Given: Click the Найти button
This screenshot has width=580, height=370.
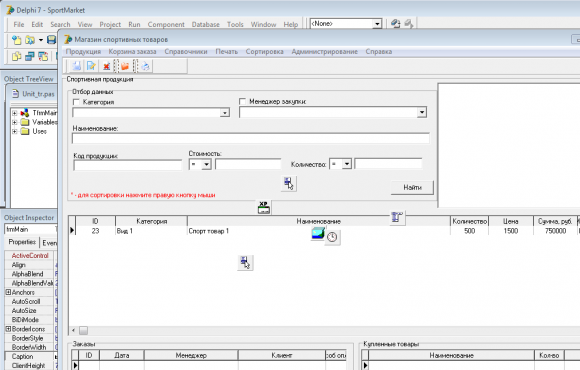Looking at the screenshot, I should click(x=412, y=187).
